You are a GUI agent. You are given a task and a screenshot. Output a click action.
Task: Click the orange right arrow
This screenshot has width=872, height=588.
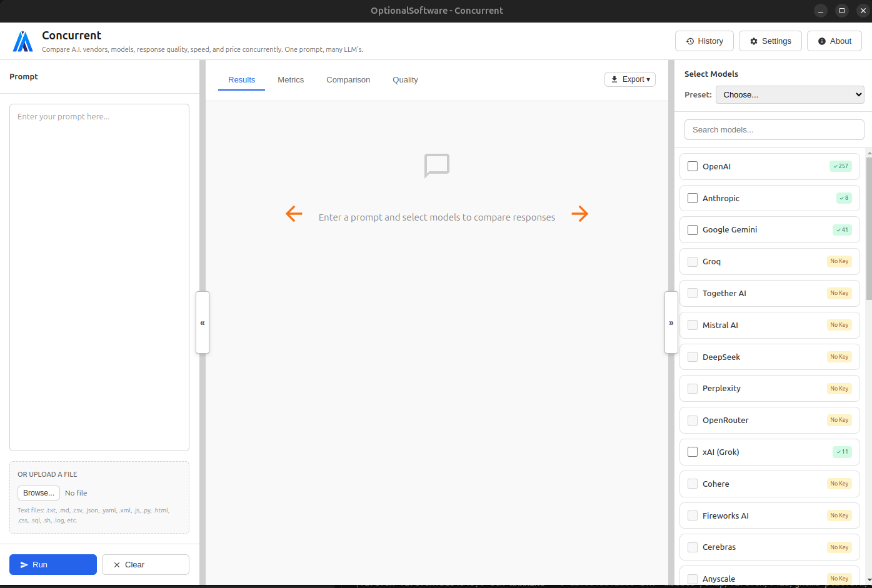click(580, 214)
